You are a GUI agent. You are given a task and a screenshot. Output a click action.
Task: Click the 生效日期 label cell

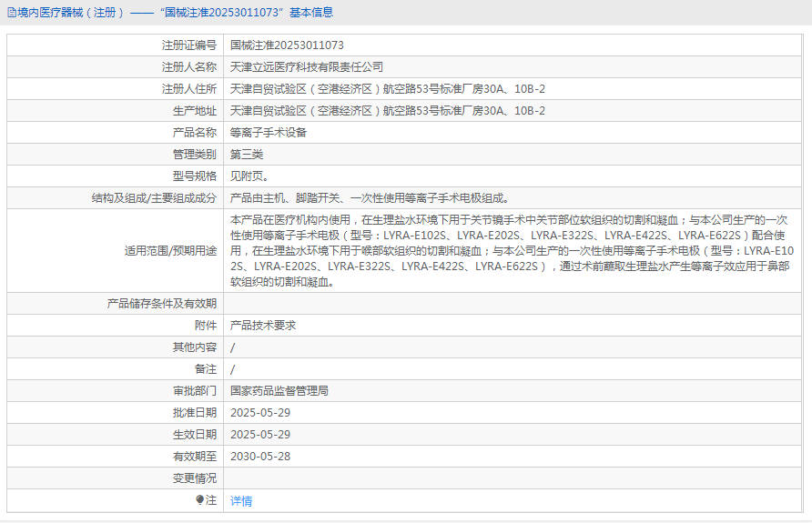[x=115, y=435]
